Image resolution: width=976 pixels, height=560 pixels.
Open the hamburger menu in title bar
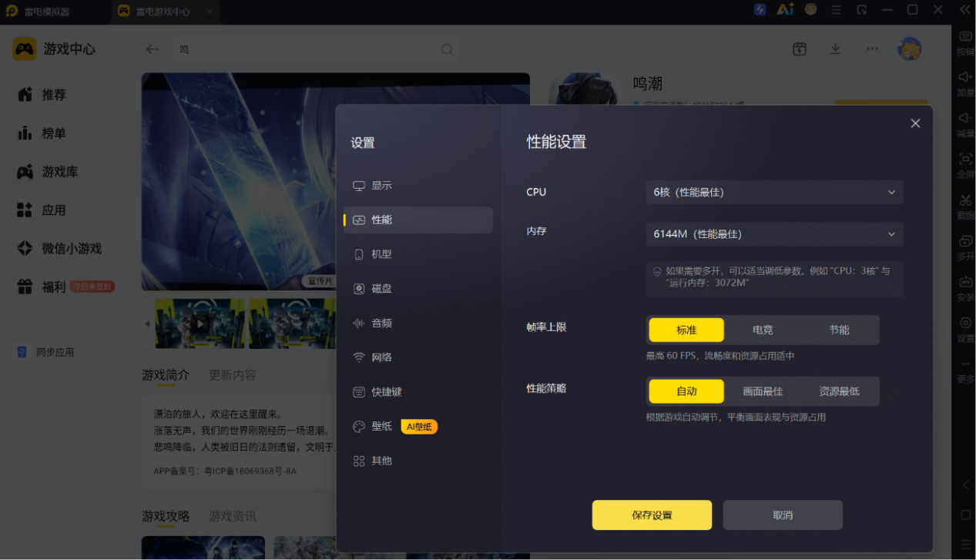click(836, 10)
